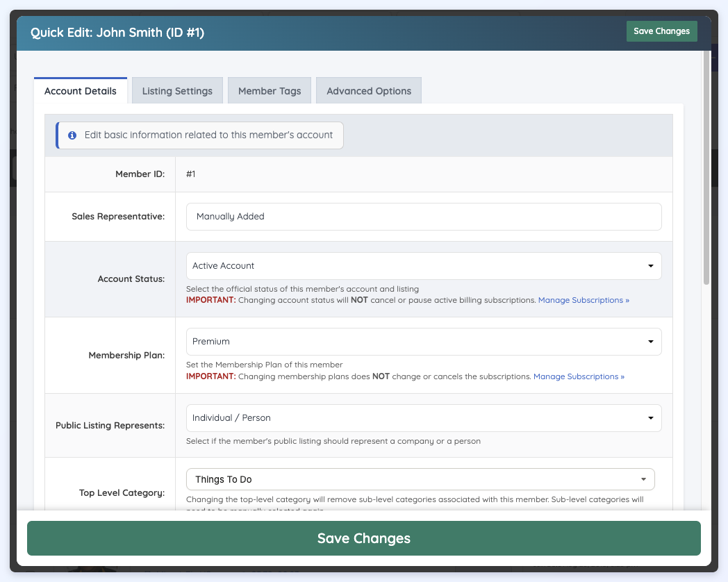The image size is (728, 582).
Task: Open the Public Listing Represents dropdown
Action: tap(424, 418)
